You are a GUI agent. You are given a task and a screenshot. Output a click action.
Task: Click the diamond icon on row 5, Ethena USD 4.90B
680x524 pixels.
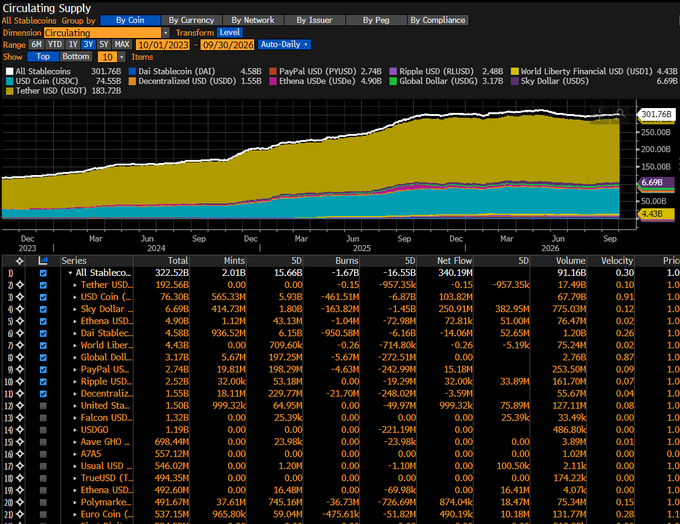coord(20,321)
